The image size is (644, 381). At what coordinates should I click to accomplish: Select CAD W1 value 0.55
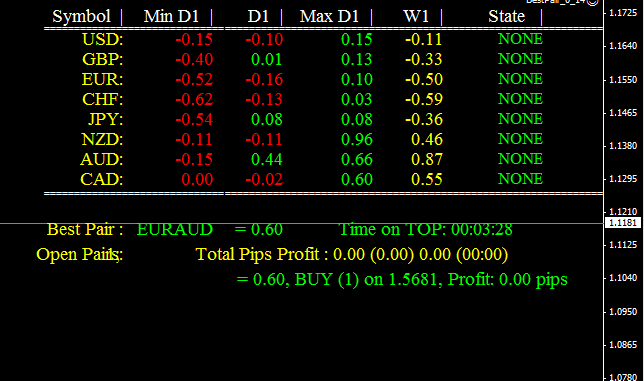pyautogui.click(x=427, y=179)
